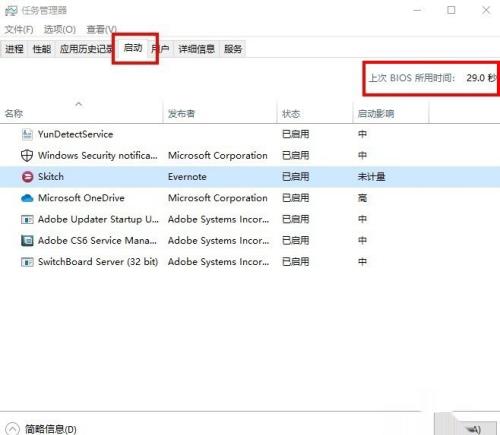Switch to the 服务 tab
Screen dimensions: 500x435
tap(233, 49)
